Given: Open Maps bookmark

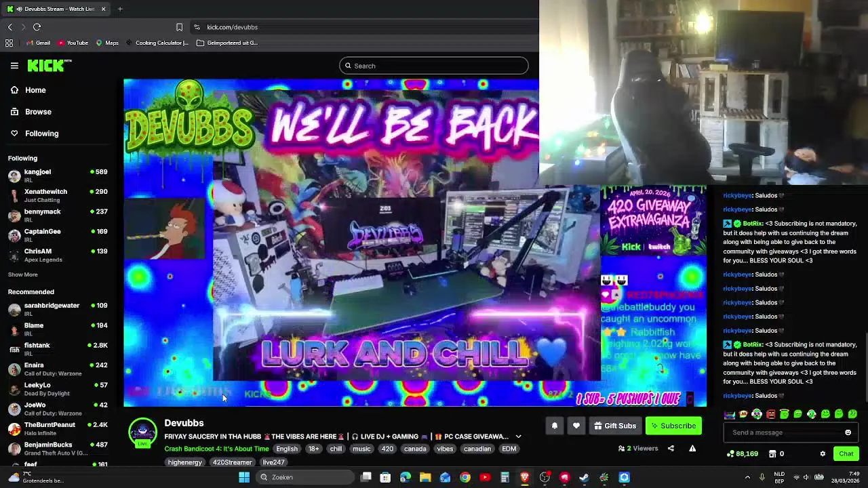Looking at the screenshot, I should 107,43.
